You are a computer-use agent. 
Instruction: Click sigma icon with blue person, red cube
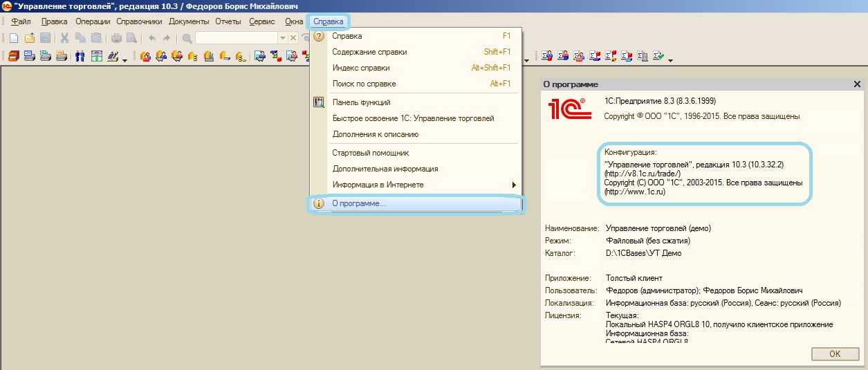point(547,56)
